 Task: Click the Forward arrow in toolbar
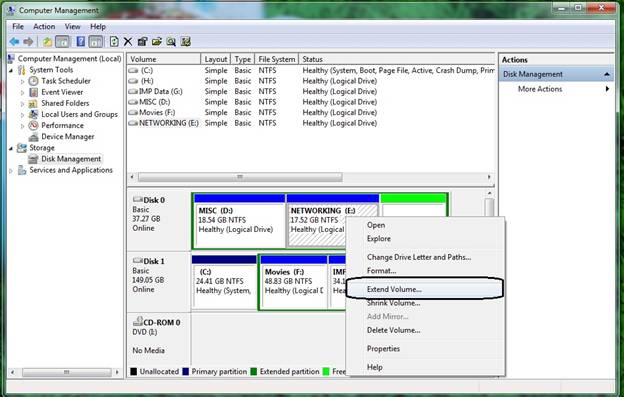coord(28,41)
